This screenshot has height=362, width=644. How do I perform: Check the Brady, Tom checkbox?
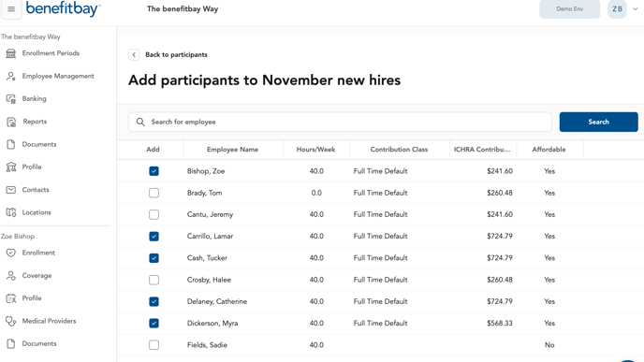point(154,193)
